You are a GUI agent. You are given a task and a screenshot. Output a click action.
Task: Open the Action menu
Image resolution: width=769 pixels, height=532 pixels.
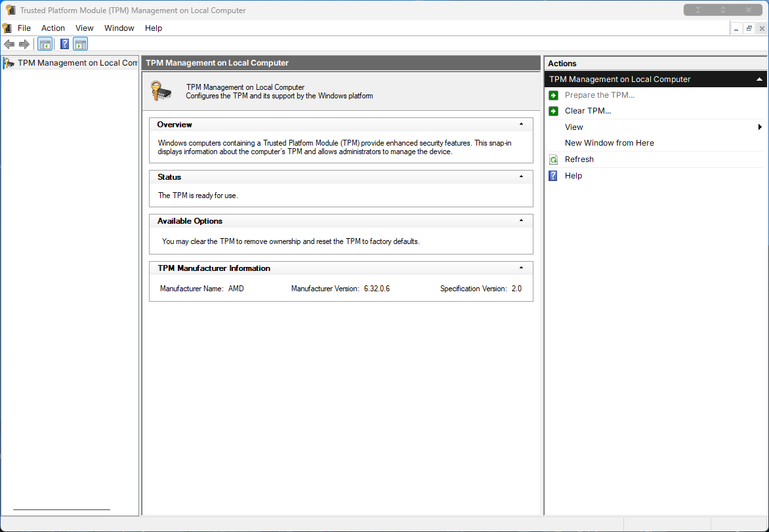(53, 28)
